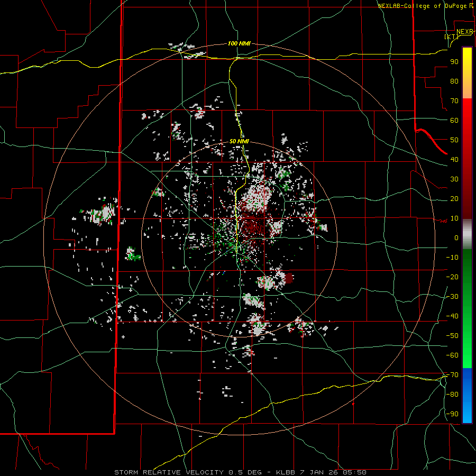Select the -40 value on the velocity scale
Screen dimensions: 476x476
coord(452,316)
